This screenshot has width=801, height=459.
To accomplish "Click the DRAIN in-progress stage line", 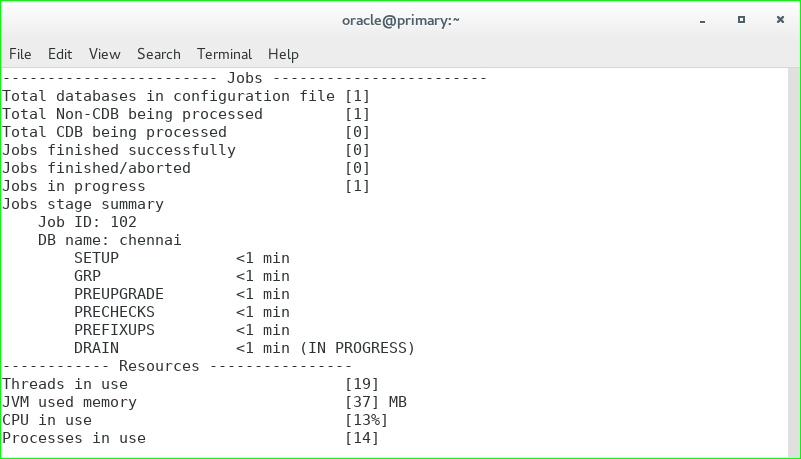I will point(244,348).
